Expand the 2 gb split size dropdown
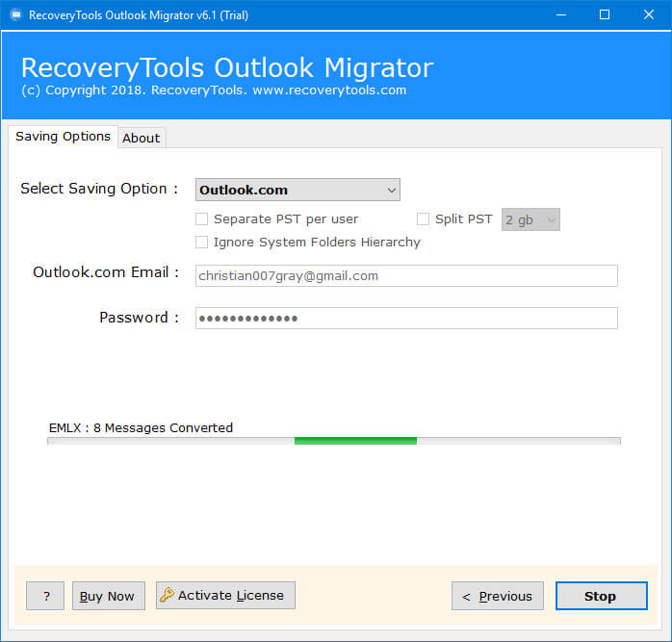 click(530, 219)
